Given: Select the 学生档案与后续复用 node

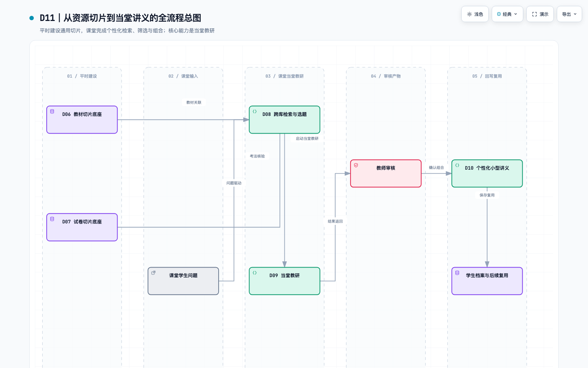Looking at the screenshot, I should pos(487,281).
